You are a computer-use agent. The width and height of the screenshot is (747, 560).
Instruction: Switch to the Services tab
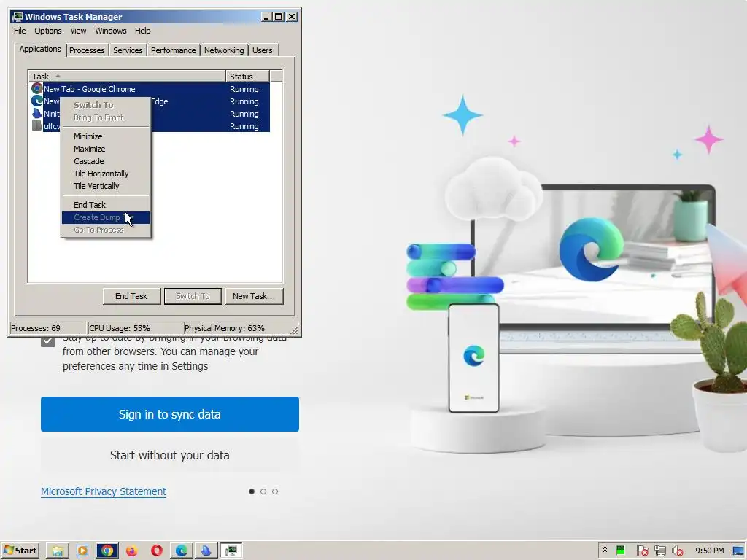pos(128,50)
